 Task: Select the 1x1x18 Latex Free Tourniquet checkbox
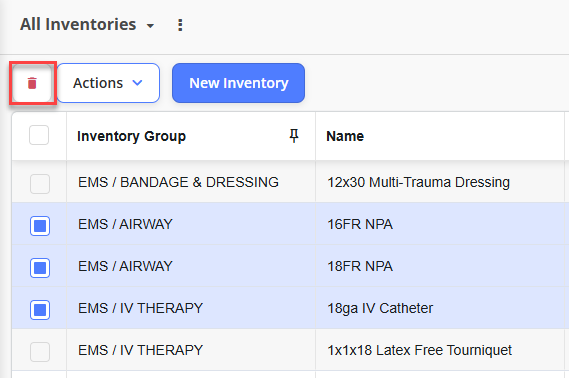click(x=40, y=352)
